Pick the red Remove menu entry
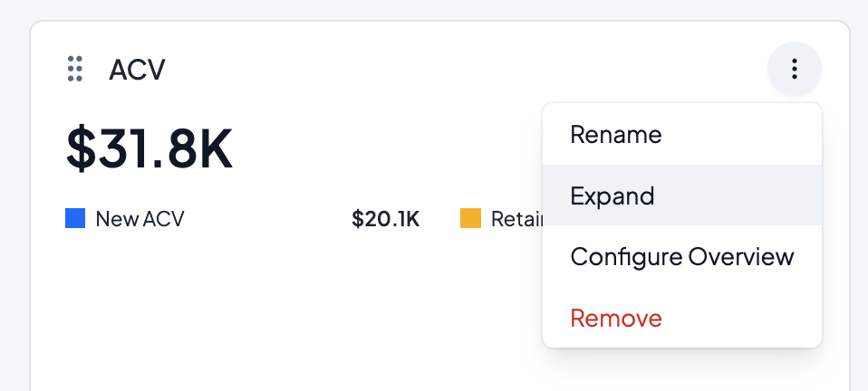Image resolution: width=868 pixels, height=391 pixels. (616, 319)
